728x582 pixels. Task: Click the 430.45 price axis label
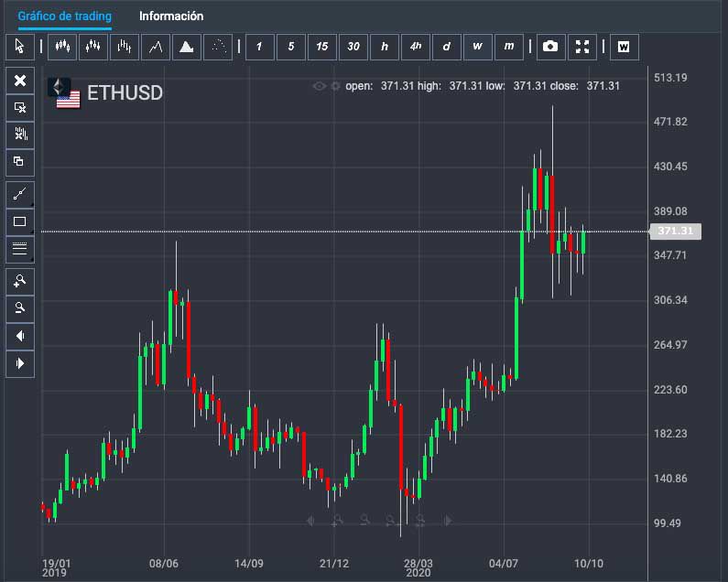[670, 167]
